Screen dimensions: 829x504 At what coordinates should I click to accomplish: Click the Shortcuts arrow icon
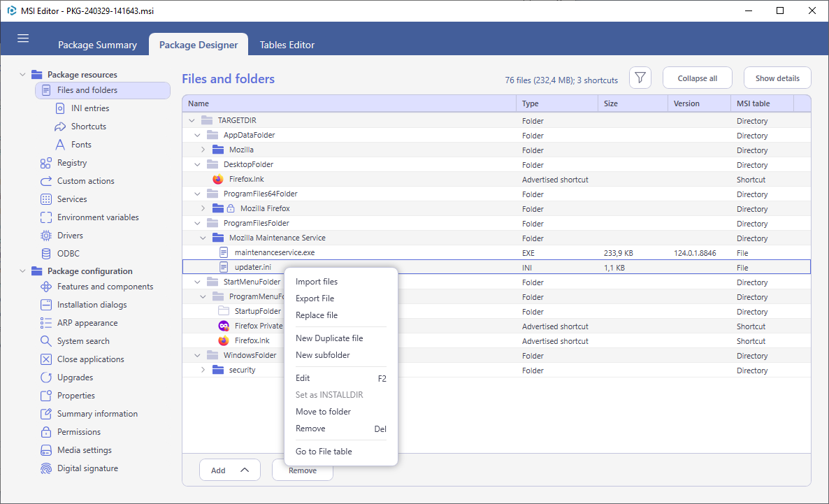tap(60, 127)
